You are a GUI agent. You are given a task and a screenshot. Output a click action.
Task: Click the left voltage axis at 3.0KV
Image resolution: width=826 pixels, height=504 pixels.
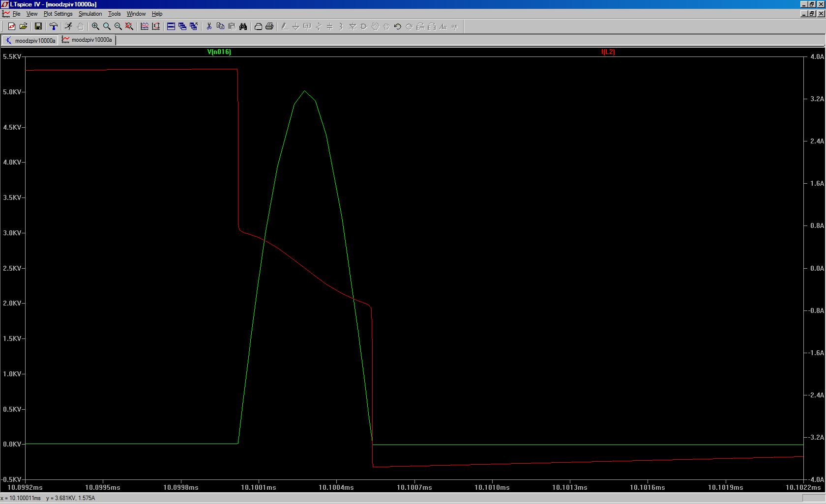pos(12,233)
